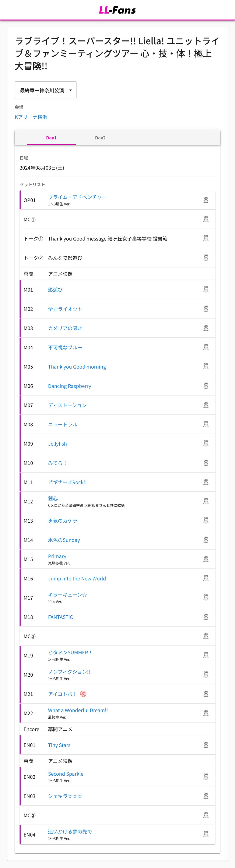Click costume icon beside Jellyfish
Viewport: 235px width, 868px height.
click(206, 444)
